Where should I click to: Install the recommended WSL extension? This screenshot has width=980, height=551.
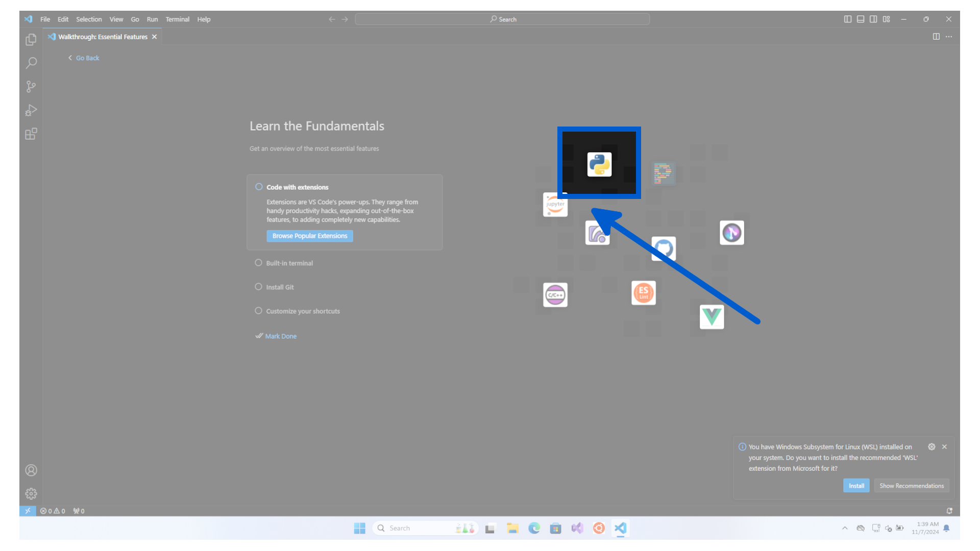click(x=856, y=485)
